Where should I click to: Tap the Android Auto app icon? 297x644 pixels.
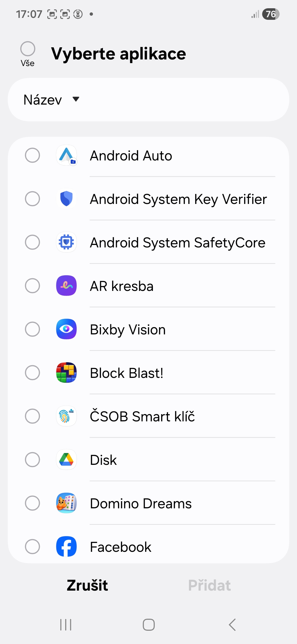[66, 155]
